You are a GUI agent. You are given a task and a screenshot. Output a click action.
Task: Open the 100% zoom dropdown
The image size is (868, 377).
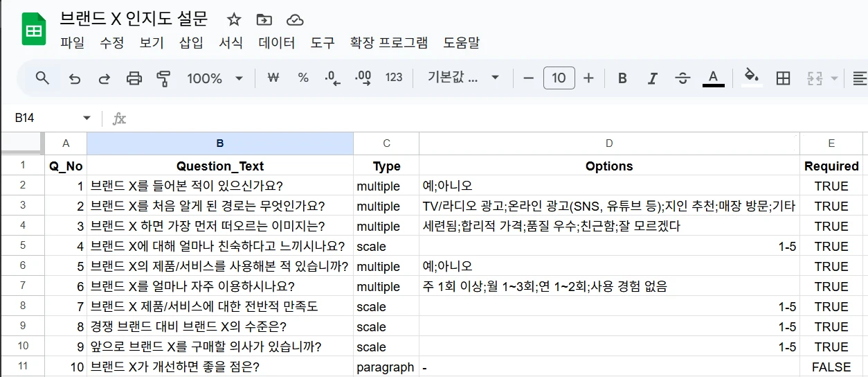click(215, 78)
